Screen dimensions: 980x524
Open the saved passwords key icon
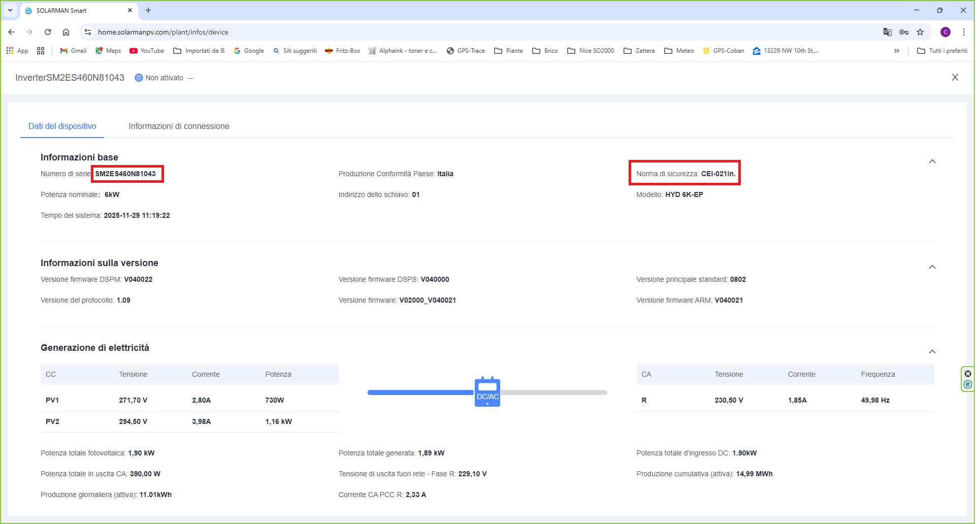[904, 32]
